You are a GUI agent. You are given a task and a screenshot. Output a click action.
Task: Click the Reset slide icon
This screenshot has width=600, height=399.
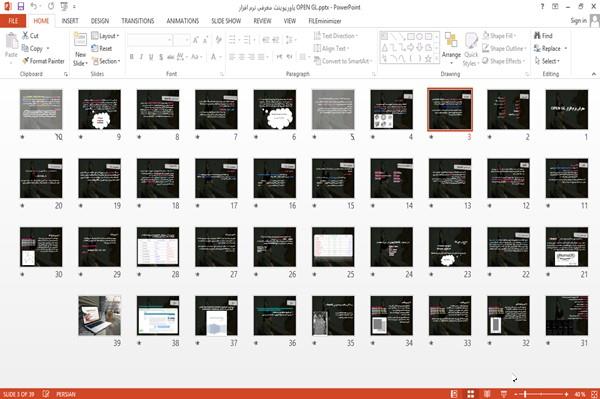[95, 48]
